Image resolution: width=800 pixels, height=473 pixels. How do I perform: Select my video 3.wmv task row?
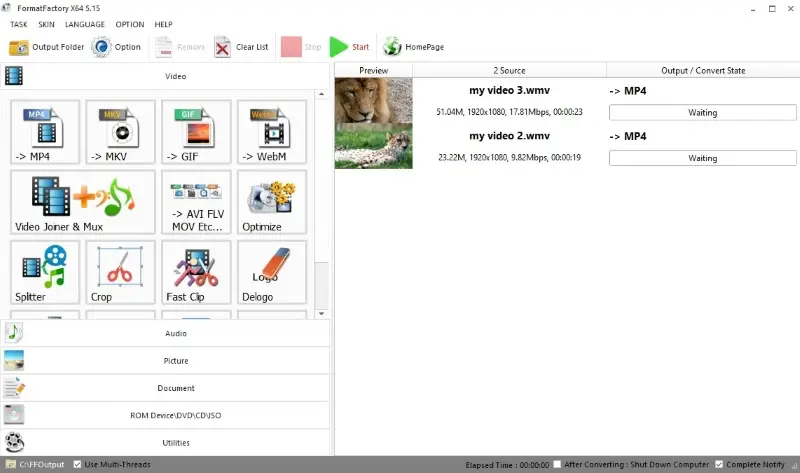[x=567, y=101]
